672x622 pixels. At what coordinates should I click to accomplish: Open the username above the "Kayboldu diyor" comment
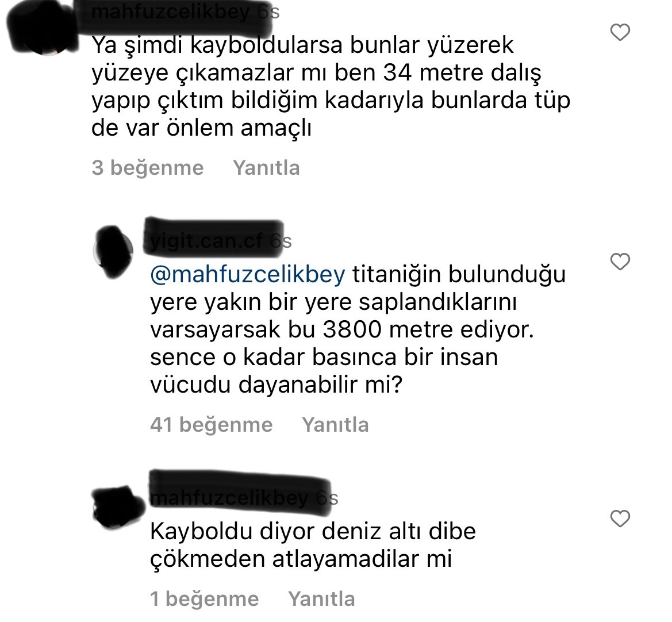[x=229, y=498]
